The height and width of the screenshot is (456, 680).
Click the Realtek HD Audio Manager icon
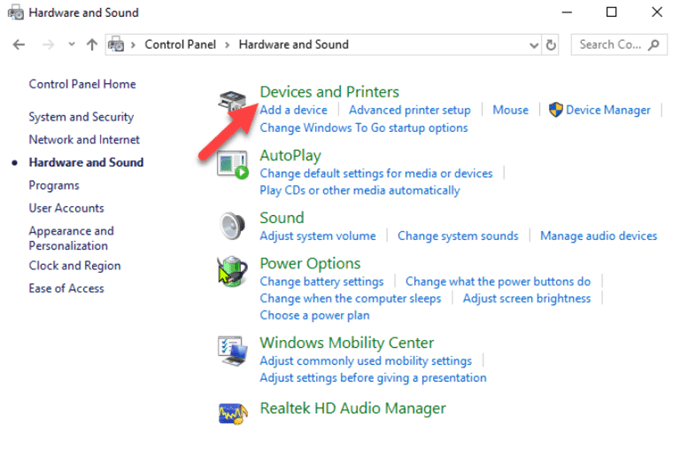point(233,409)
